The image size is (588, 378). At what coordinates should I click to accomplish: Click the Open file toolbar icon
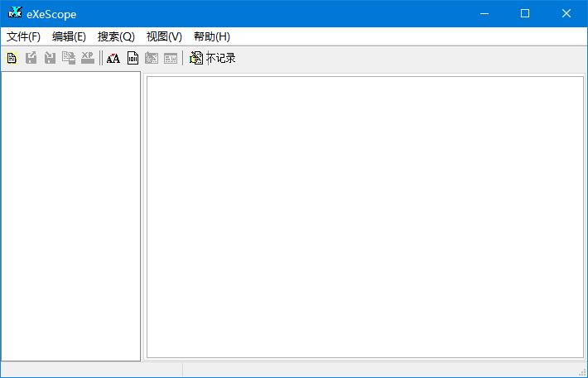coord(12,58)
